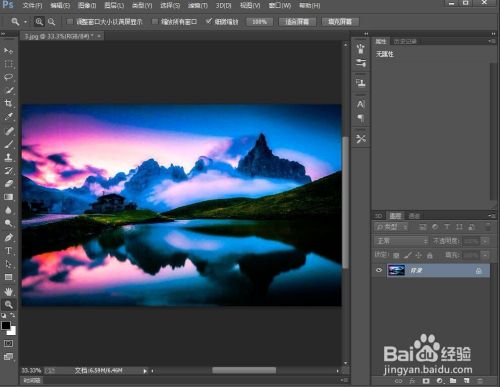This screenshot has height=387, width=500.
Task: Select the Brush tool
Action: pyautogui.click(x=8, y=144)
